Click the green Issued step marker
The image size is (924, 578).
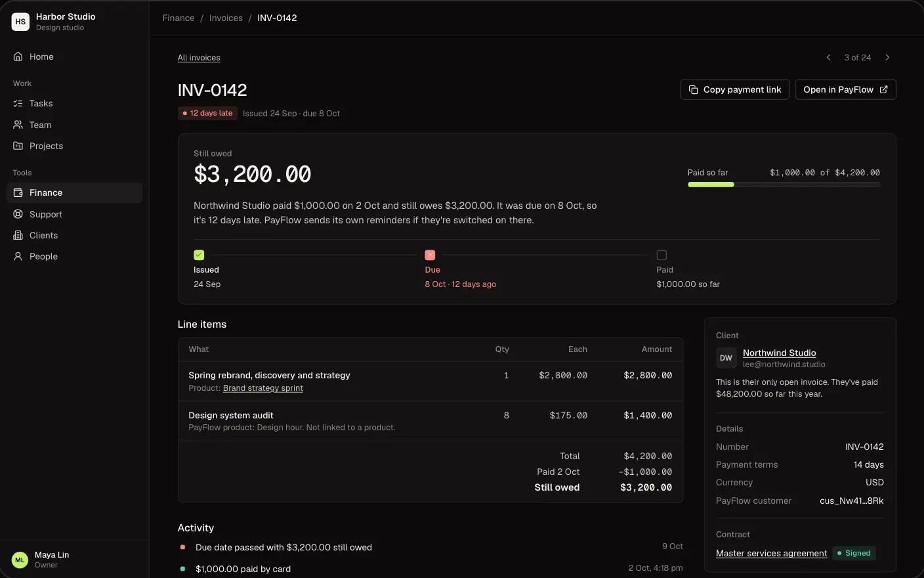click(x=199, y=255)
